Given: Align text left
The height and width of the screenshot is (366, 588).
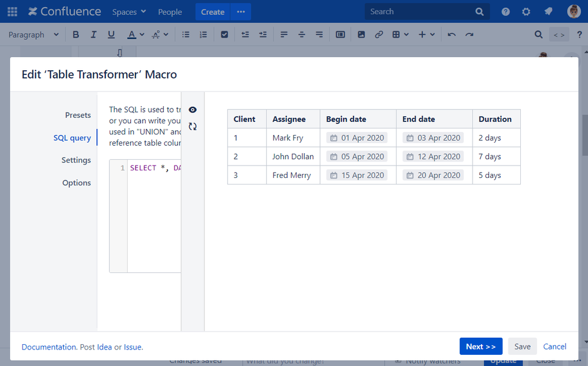Looking at the screenshot, I should [284, 35].
